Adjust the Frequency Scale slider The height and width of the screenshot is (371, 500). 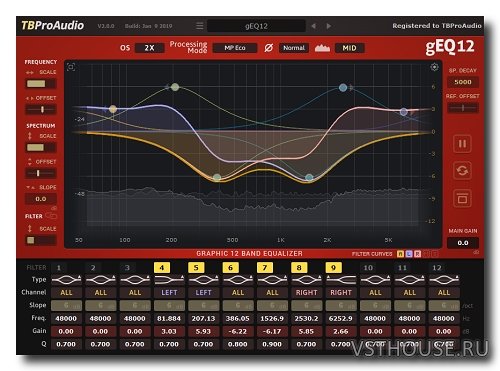pyautogui.click(x=41, y=83)
